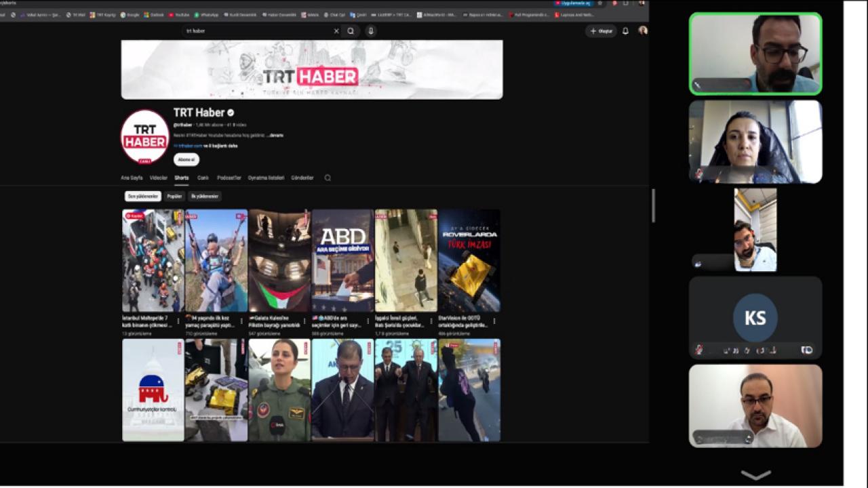Subscribe with the Abone ol button

point(186,160)
